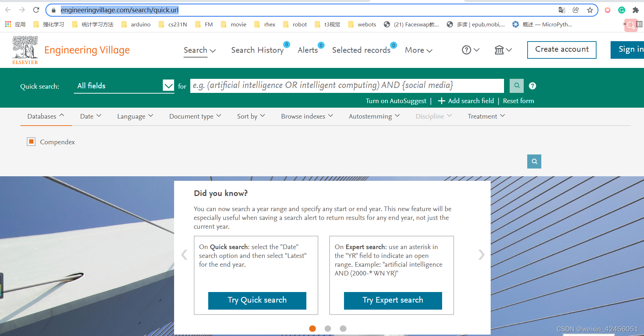Click the address bar lock icon
Image resolution: width=644 pixels, height=336 pixels.
tap(53, 10)
